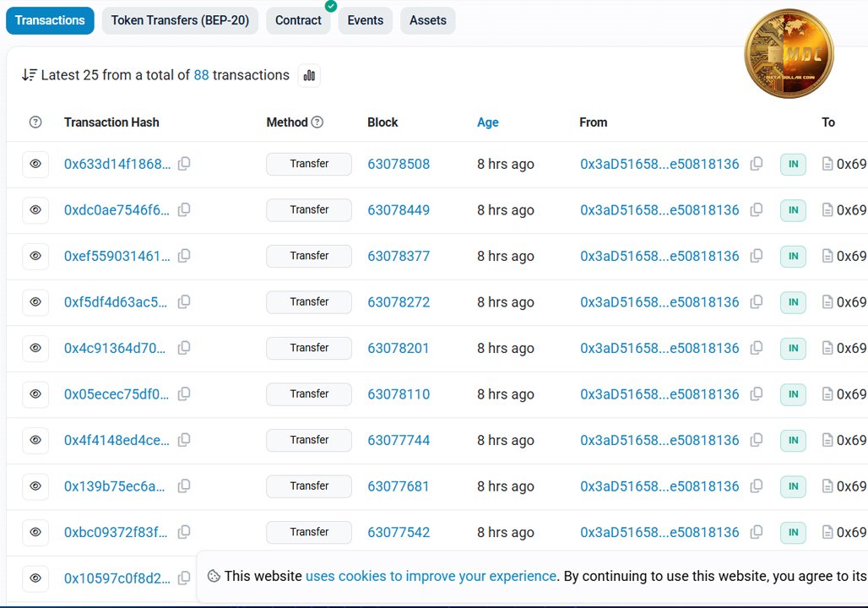Copy the From address on block 63078449 row

(757, 210)
